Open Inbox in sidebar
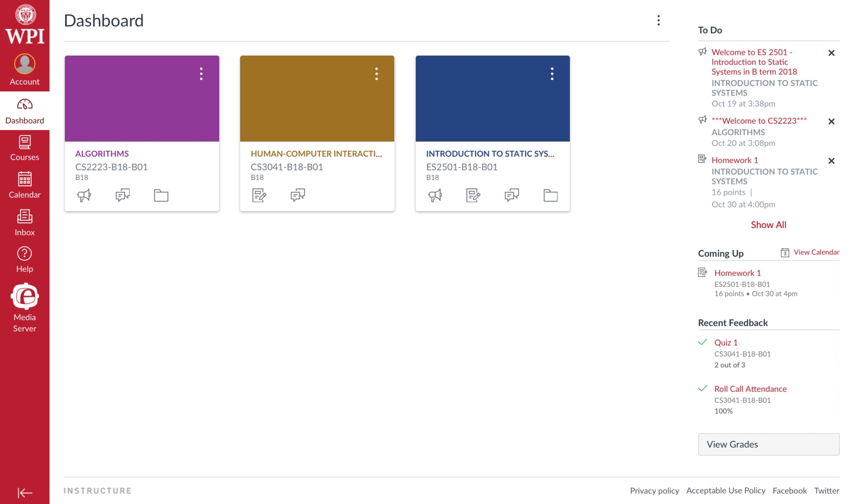This screenshot has width=860, height=504. [25, 223]
